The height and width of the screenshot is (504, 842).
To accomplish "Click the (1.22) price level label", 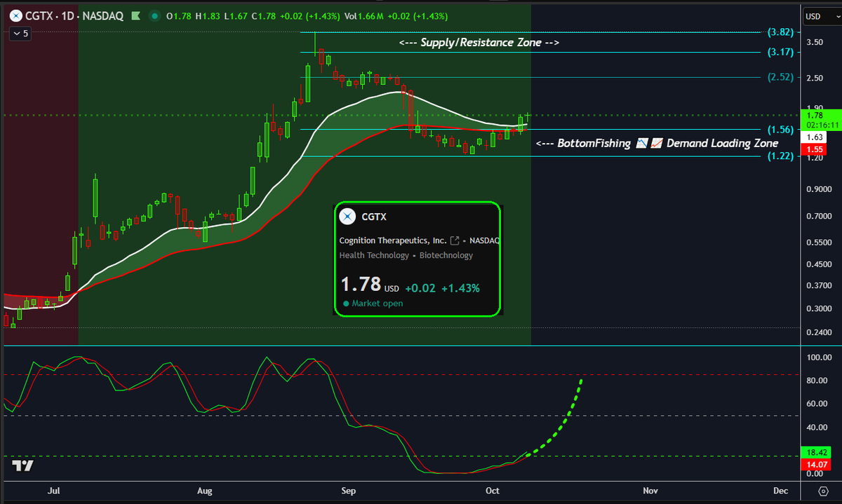I will [780, 156].
